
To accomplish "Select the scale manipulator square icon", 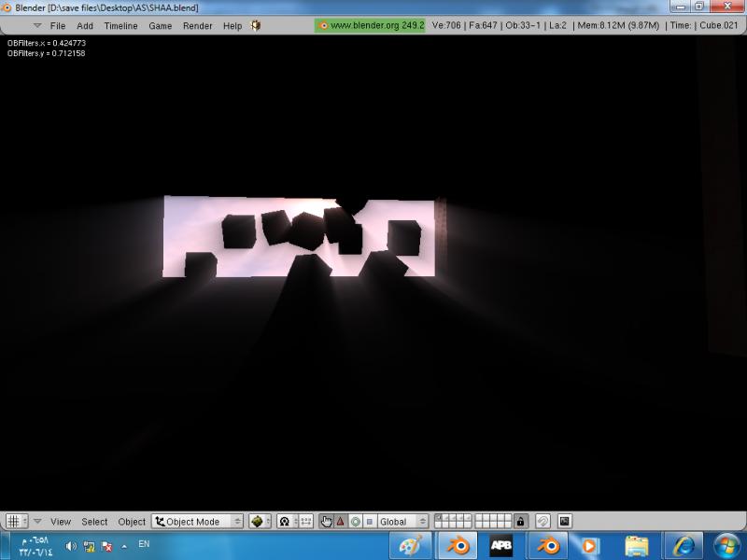I will pos(369,522).
